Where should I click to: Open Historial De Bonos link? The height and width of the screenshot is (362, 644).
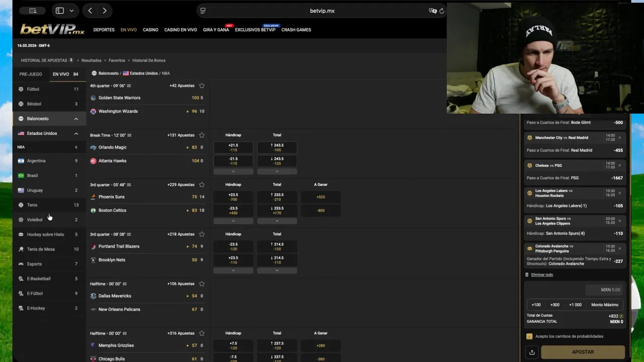click(x=149, y=60)
